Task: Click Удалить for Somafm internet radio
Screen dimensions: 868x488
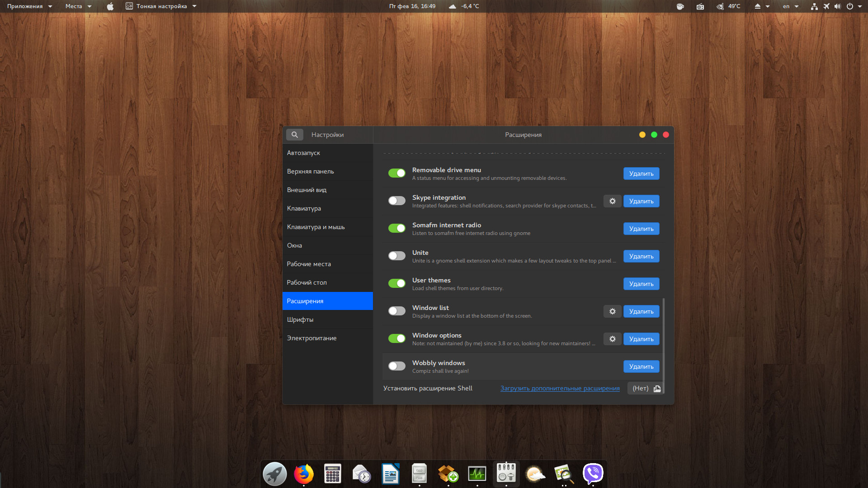Action: click(641, 229)
